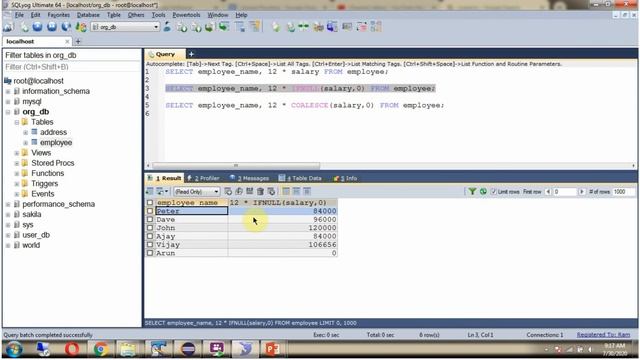The image size is (640, 360).
Task: Open the org_db database dropdown in toolbar
Action: (156, 27)
